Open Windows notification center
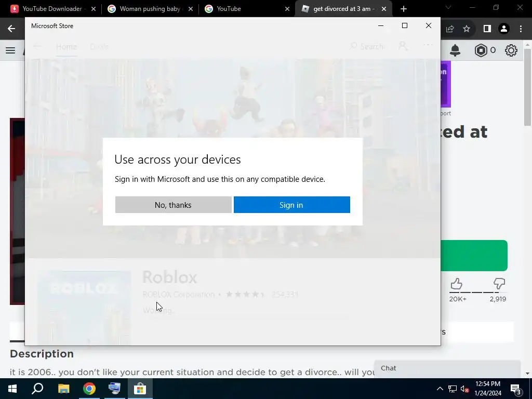Screen dimensions: 532x399 click(515, 389)
